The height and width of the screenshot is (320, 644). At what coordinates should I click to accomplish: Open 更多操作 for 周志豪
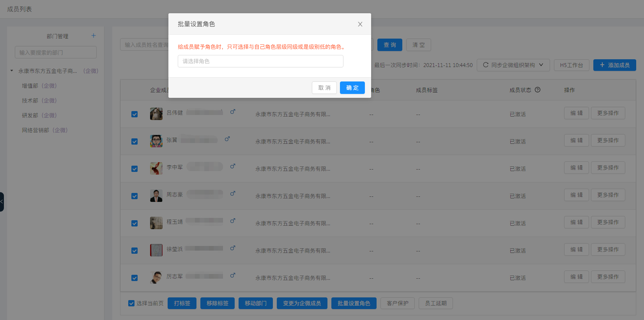coord(608,195)
